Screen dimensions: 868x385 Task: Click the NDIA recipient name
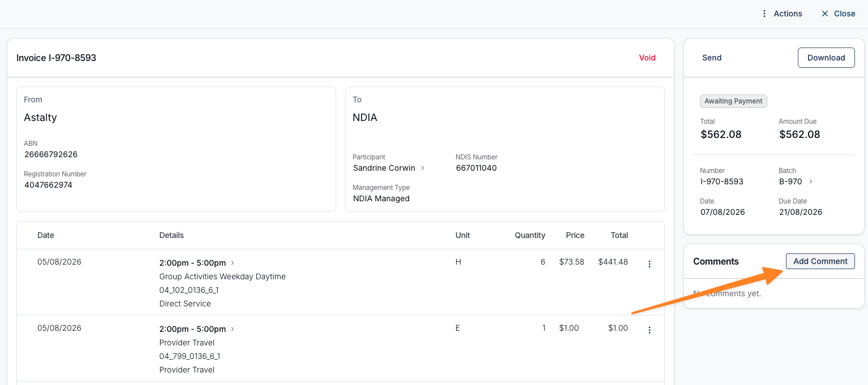(365, 118)
